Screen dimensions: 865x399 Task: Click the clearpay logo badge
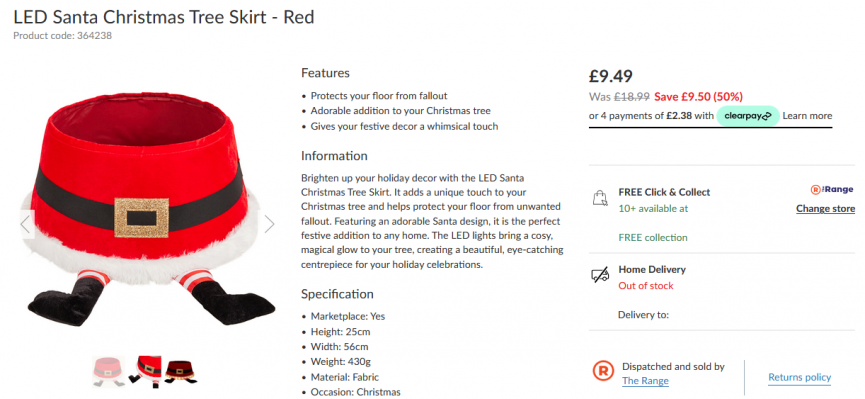point(747,116)
